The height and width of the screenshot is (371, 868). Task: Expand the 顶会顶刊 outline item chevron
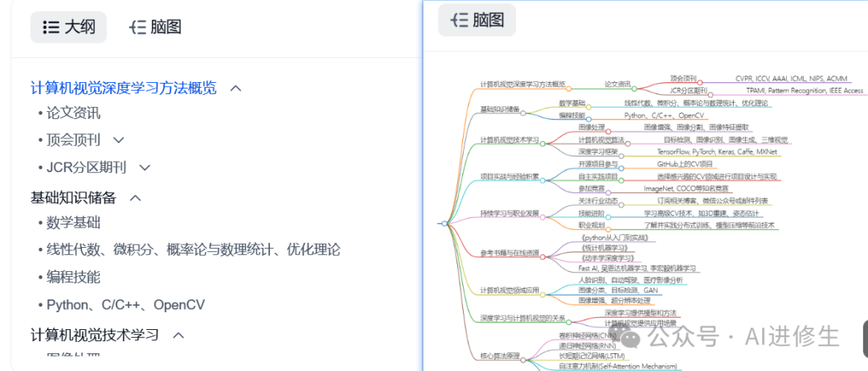(x=118, y=140)
